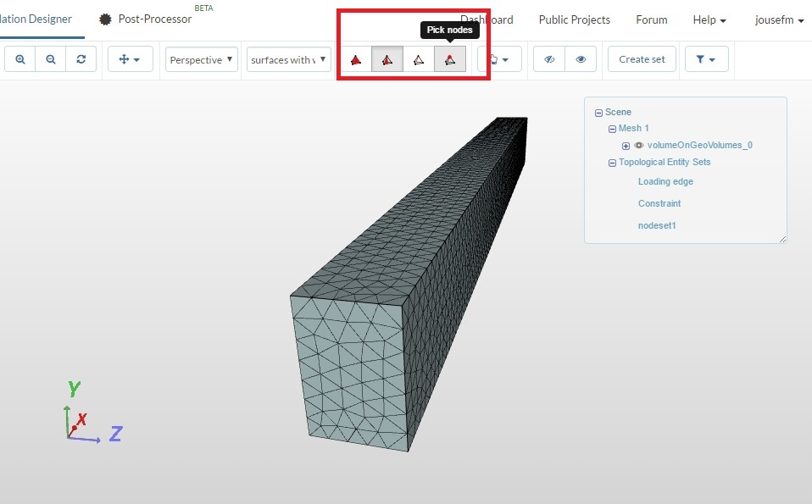This screenshot has height=504, width=812.
Task: Hide selection with the crossed-eye icon
Action: 549,59
